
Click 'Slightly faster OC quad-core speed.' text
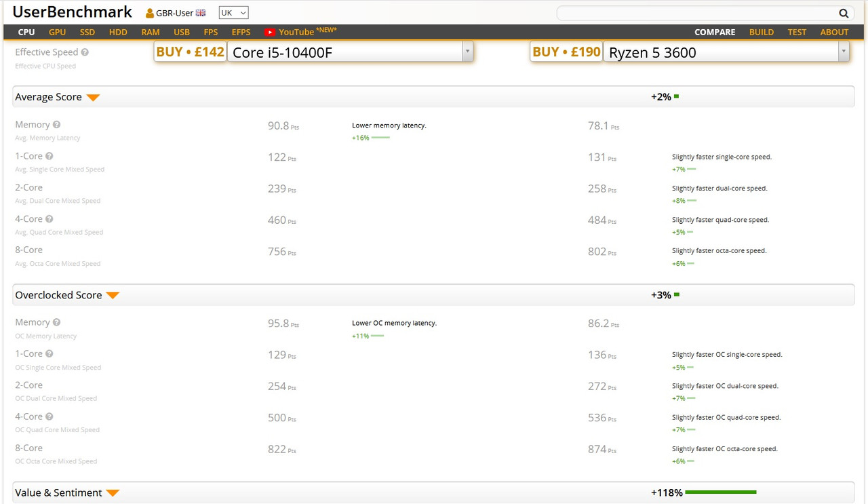tap(726, 417)
